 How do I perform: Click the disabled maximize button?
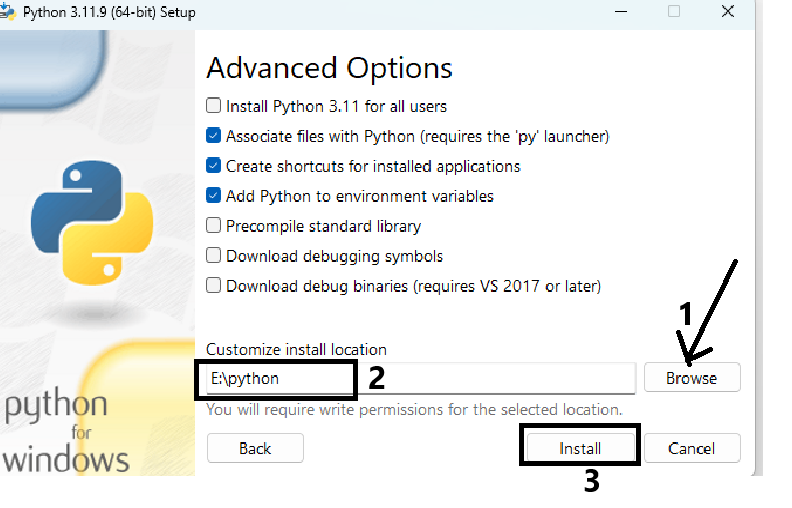[673, 12]
